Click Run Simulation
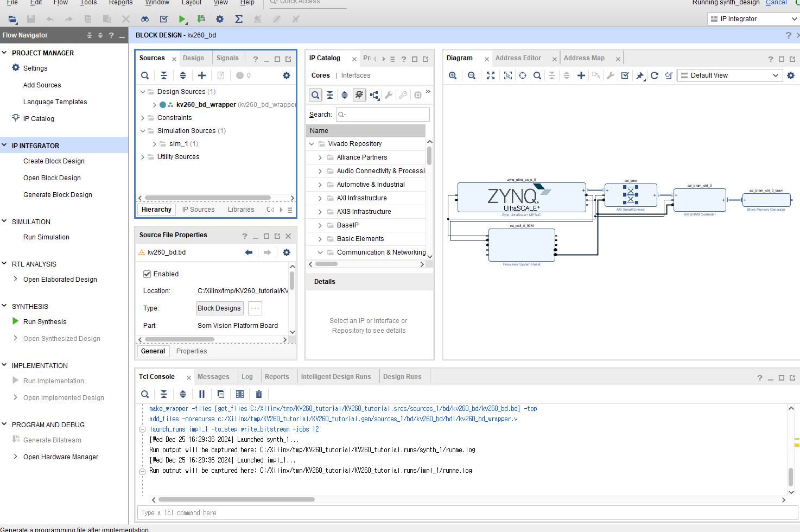Image resolution: width=800 pixels, height=532 pixels. point(46,237)
